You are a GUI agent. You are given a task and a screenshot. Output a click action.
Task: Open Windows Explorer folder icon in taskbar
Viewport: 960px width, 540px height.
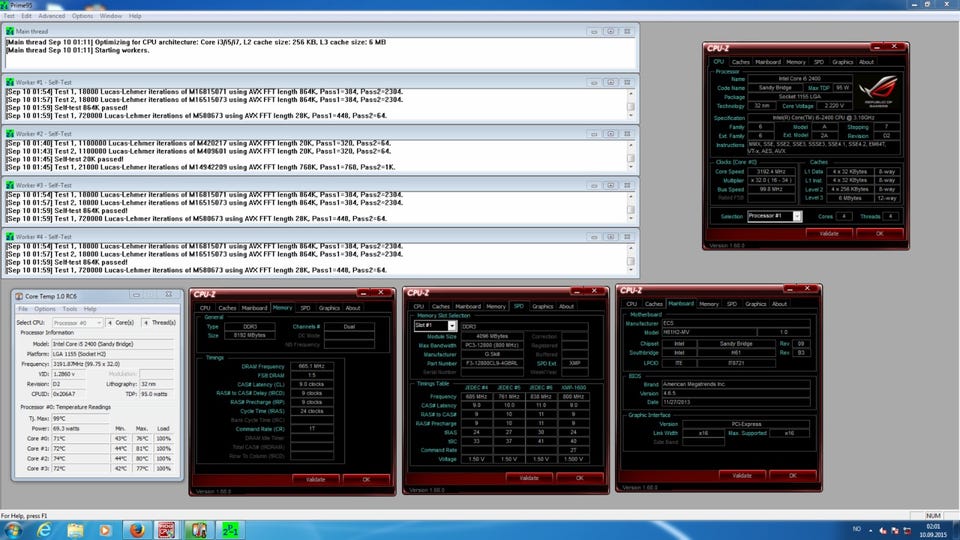click(75, 528)
